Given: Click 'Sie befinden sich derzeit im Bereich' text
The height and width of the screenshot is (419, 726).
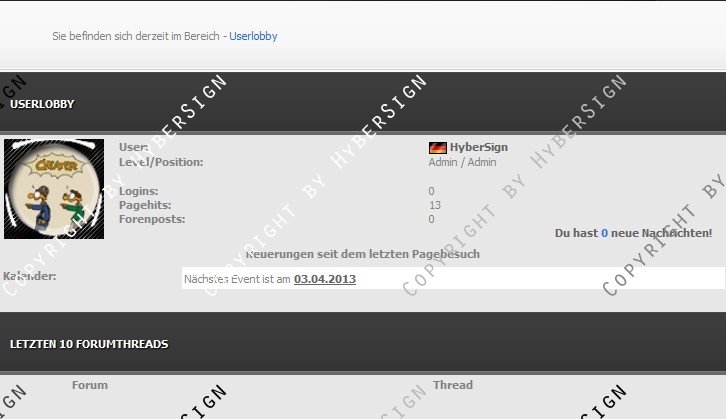Looking at the screenshot, I should tap(138, 36).
